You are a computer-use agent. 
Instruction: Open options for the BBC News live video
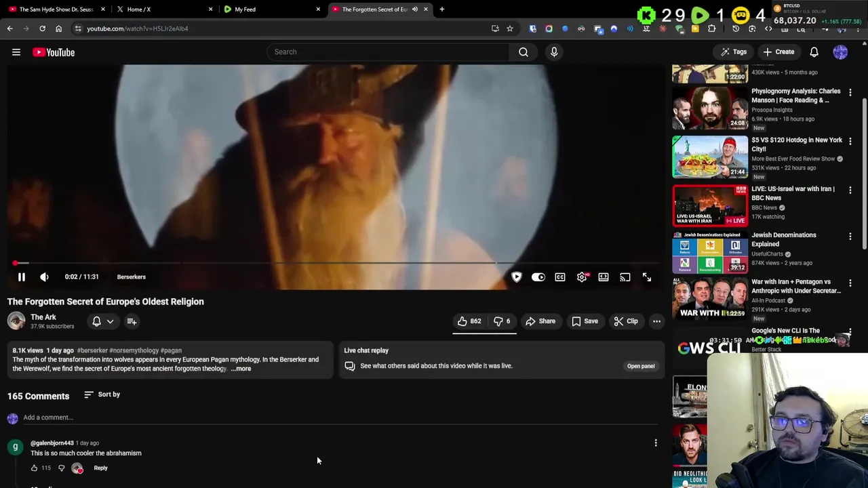(850, 190)
